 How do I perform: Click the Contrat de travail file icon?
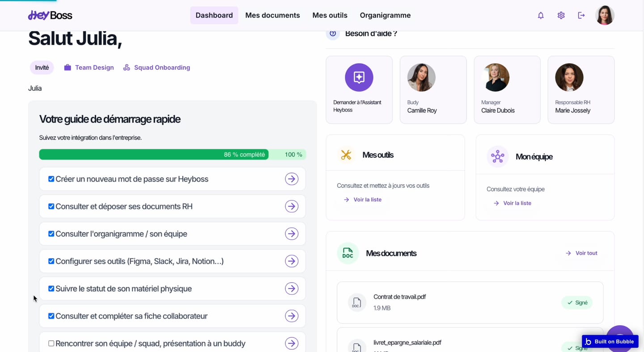tap(357, 302)
